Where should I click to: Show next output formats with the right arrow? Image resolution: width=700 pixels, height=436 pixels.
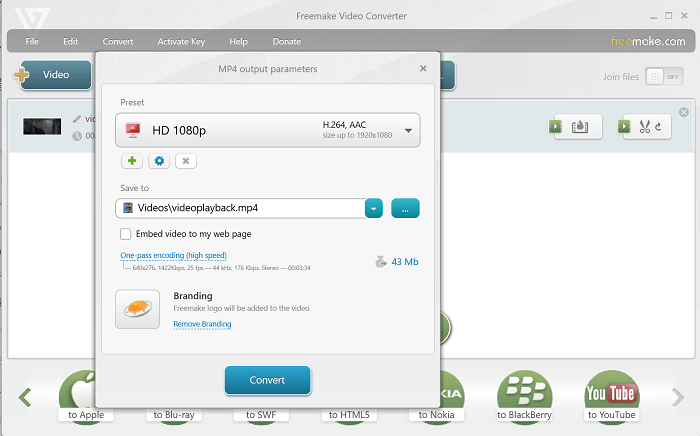[678, 397]
